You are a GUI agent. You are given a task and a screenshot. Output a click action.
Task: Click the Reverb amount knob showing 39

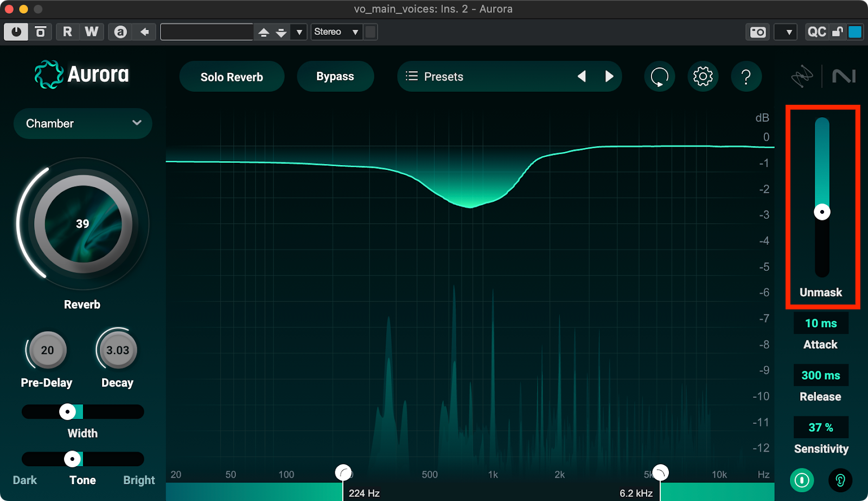pyautogui.click(x=83, y=224)
